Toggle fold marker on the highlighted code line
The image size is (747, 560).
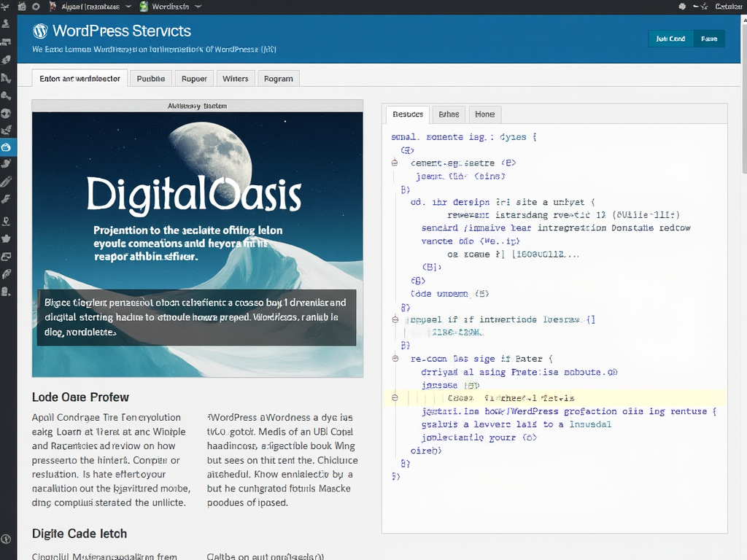click(395, 398)
